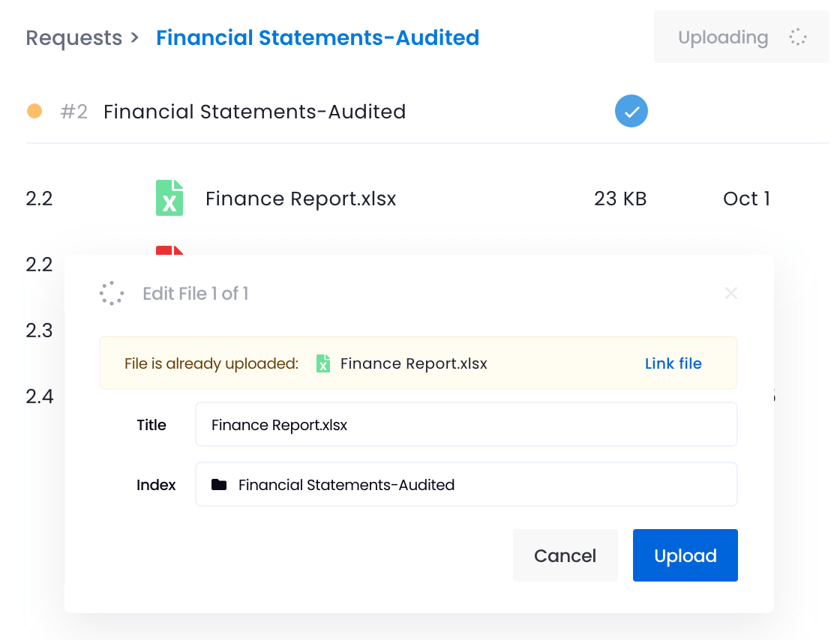Click the folder icon in the Index field
The width and height of the screenshot is (840, 640).
(x=217, y=484)
